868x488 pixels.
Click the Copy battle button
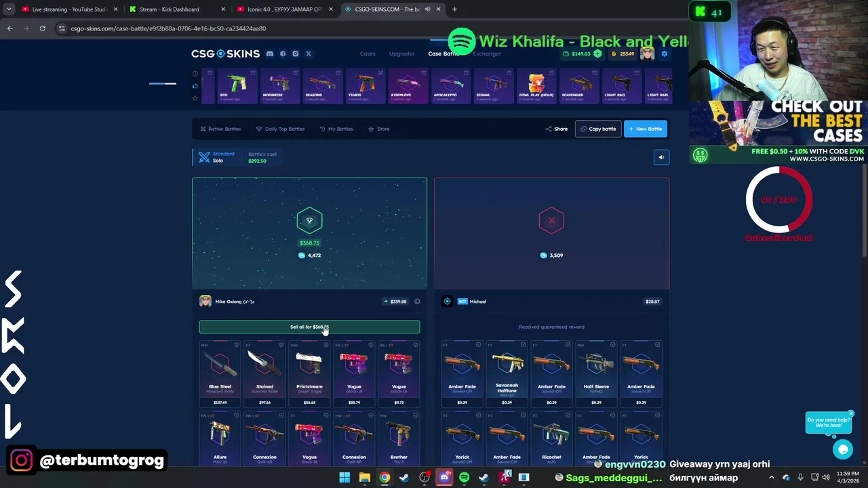click(x=598, y=129)
